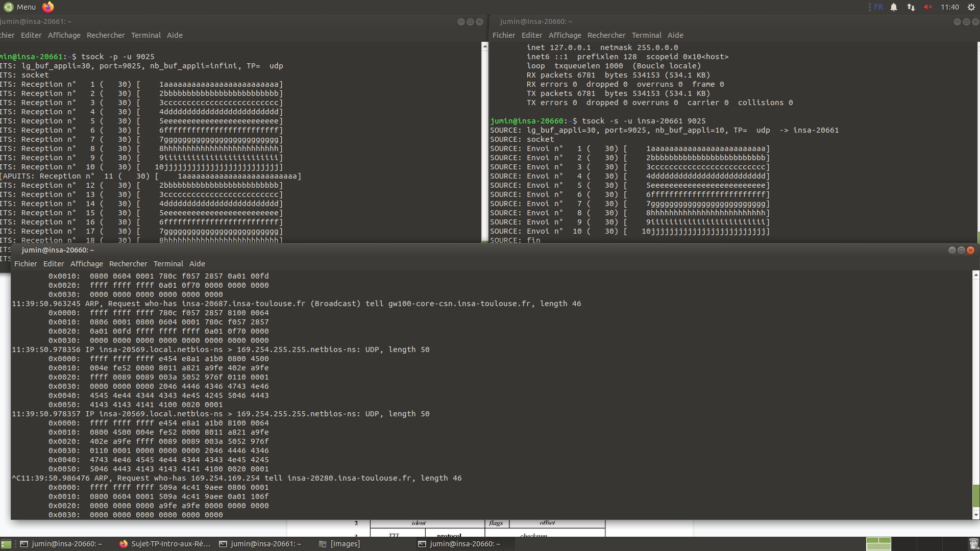Open the notifications bell icon

point(894,7)
